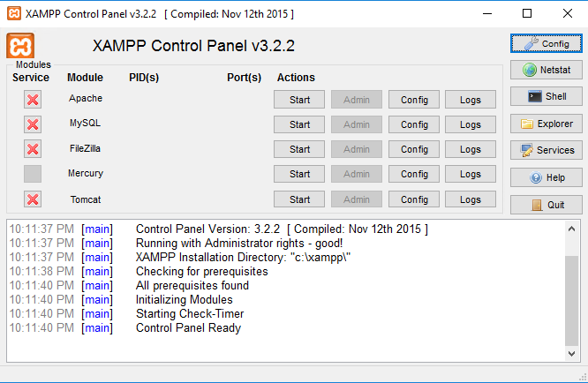
Task: Toggle the FileZilla service install checkbox
Action: tap(33, 149)
